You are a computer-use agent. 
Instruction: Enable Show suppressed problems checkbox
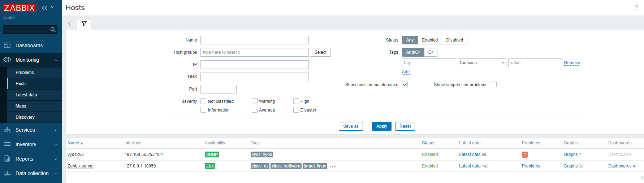(x=494, y=84)
